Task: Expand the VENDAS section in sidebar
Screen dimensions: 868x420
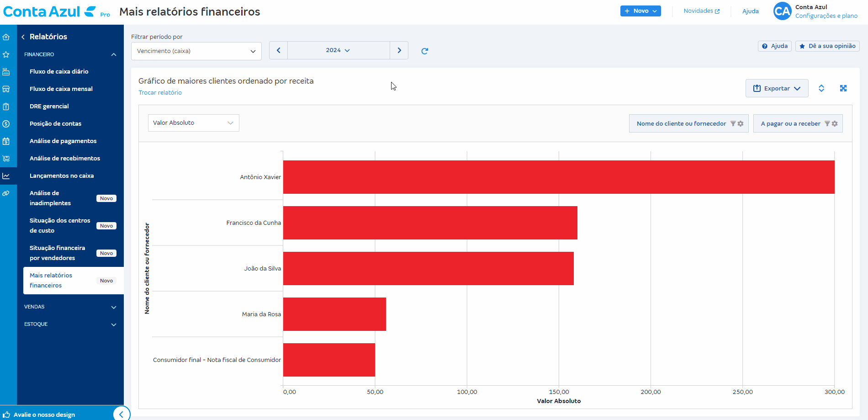Action: coord(70,307)
